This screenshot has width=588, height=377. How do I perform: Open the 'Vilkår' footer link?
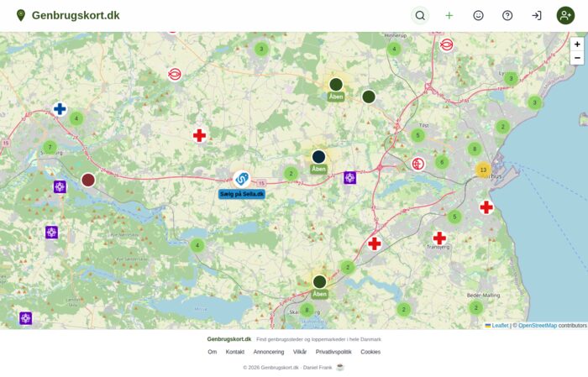[300, 352]
